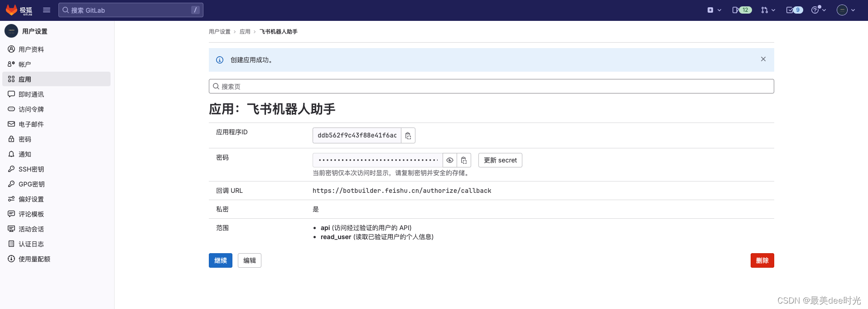Click the 偏好设置 sliders icon
Screen dimensions: 868x309
11,199
